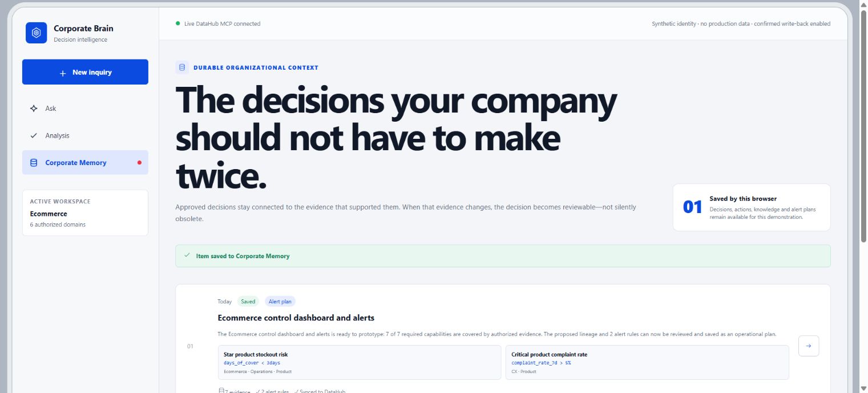868x393 pixels.
Task: Click the green Live DataHub connection indicator
Action: (178, 24)
